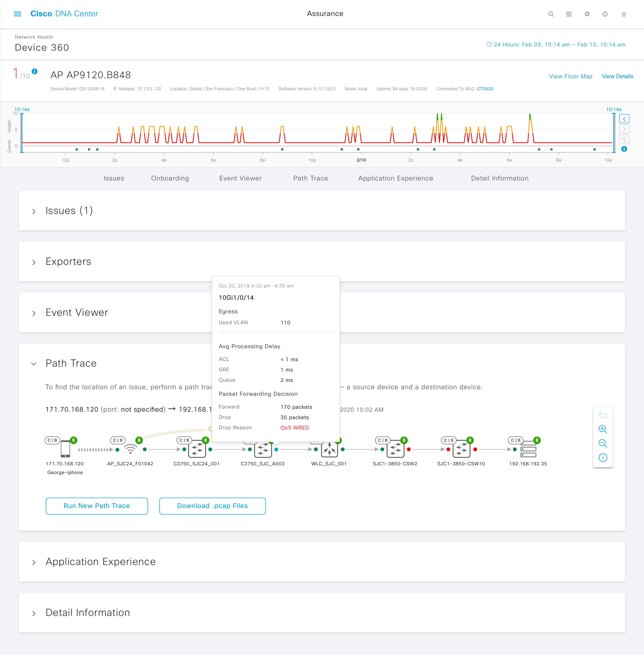
Task: Open the hamburger navigation menu
Action: pyautogui.click(x=18, y=14)
